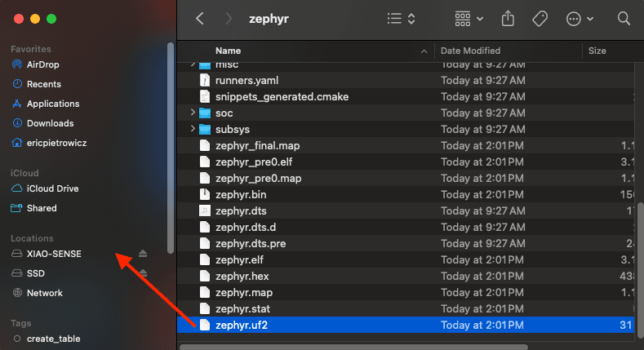Open AirDrop in the sidebar
The height and width of the screenshot is (350, 644).
point(42,64)
